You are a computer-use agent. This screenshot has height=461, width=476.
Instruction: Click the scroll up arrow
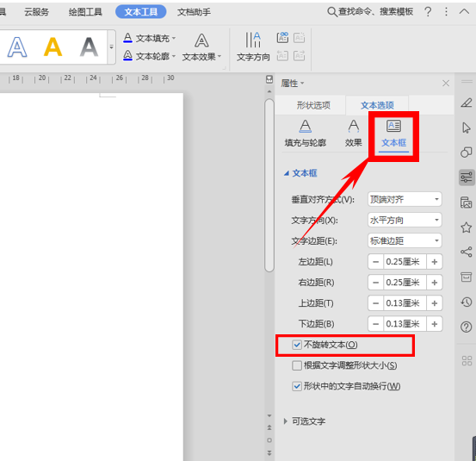pos(269,91)
